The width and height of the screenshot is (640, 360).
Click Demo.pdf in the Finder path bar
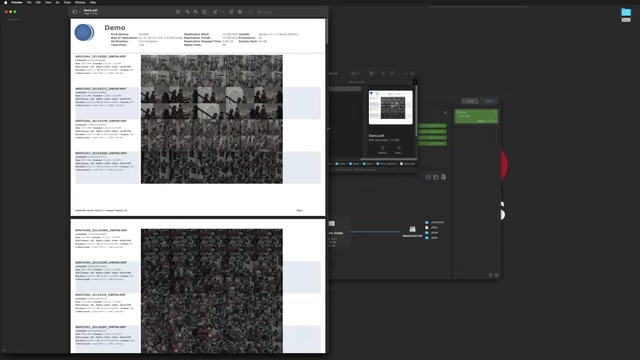point(408,164)
